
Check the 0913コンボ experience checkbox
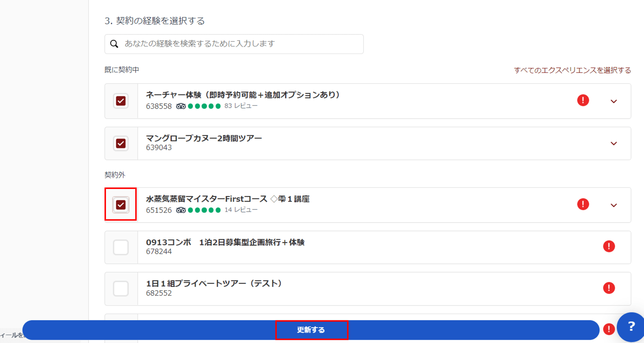point(121,247)
